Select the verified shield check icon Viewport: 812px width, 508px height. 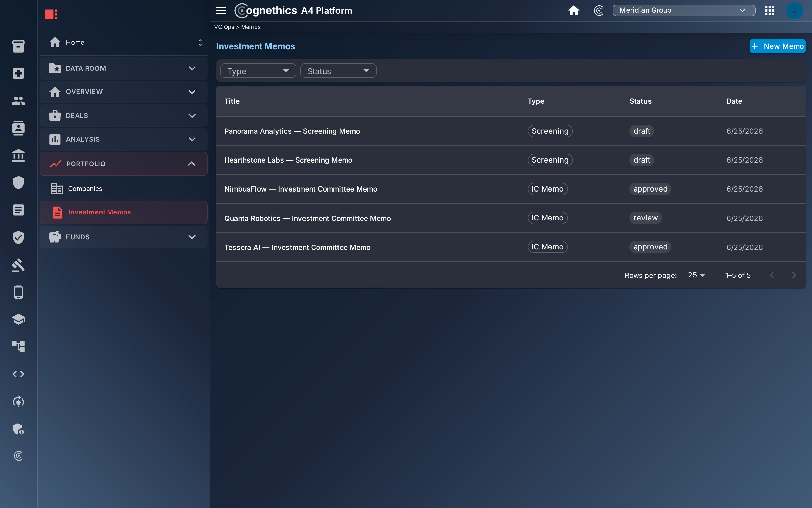(x=19, y=237)
